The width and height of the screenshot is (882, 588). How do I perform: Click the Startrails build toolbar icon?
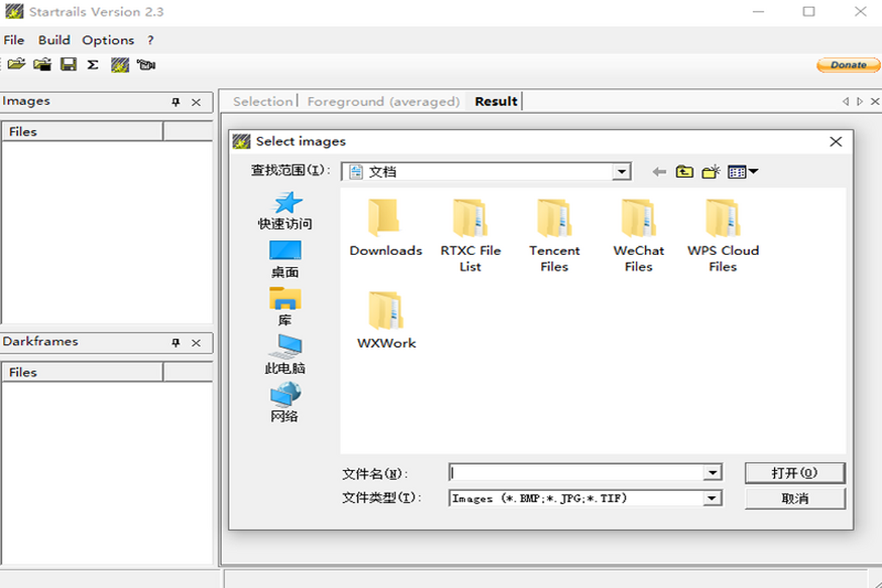pos(120,65)
